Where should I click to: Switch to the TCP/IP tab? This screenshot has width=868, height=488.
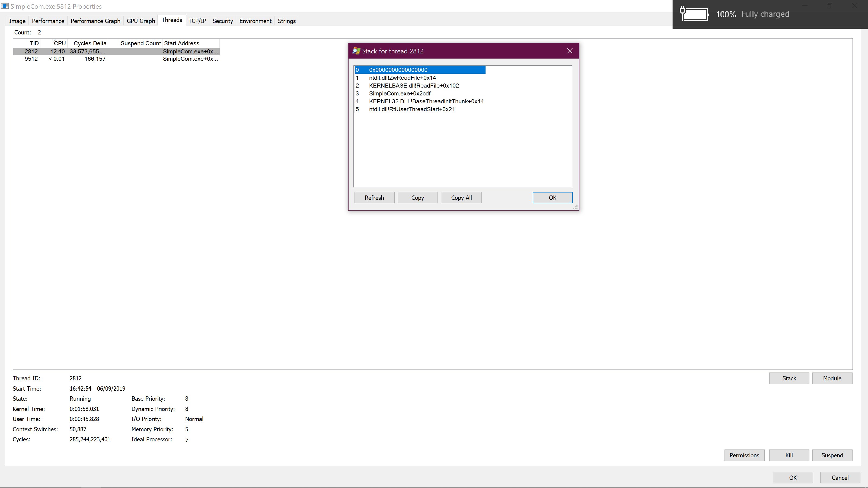197,21
